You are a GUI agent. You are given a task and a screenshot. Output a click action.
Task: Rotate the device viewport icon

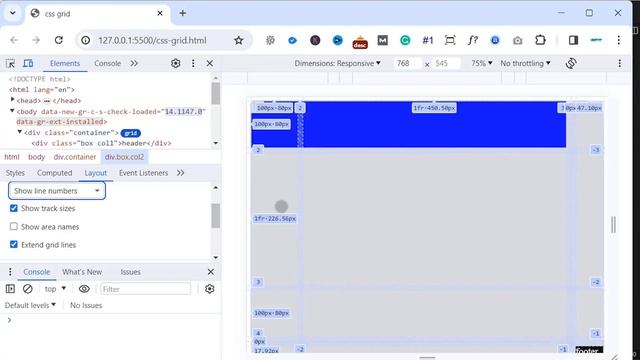571,63
